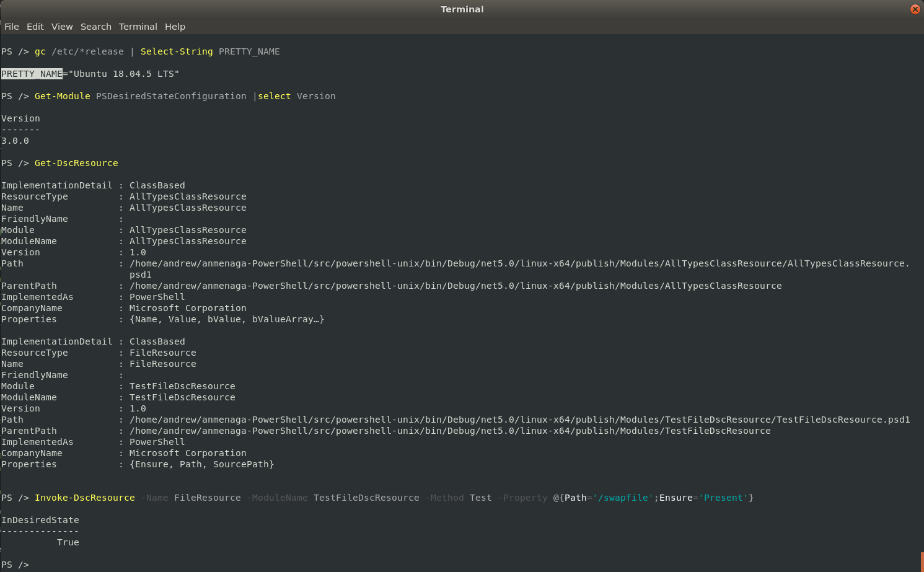This screenshot has width=924, height=572.
Task: Click the version output 3.0.0
Action: [x=15, y=141]
